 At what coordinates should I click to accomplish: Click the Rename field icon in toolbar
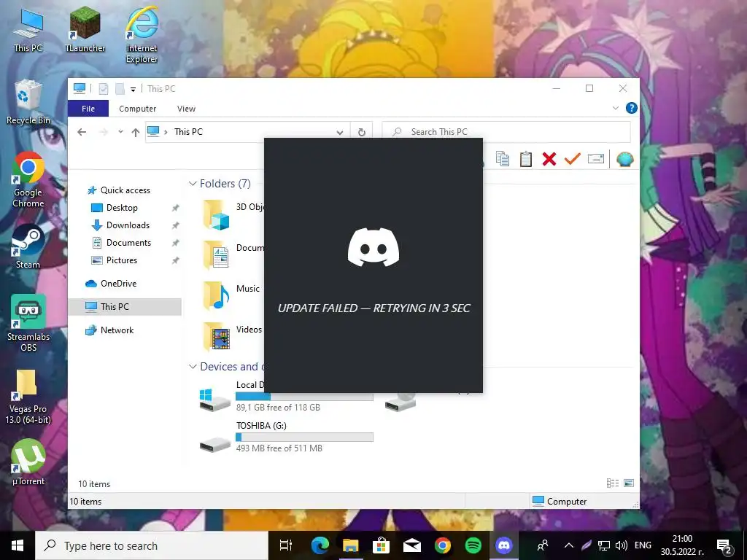pyautogui.click(x=595, y=158)
